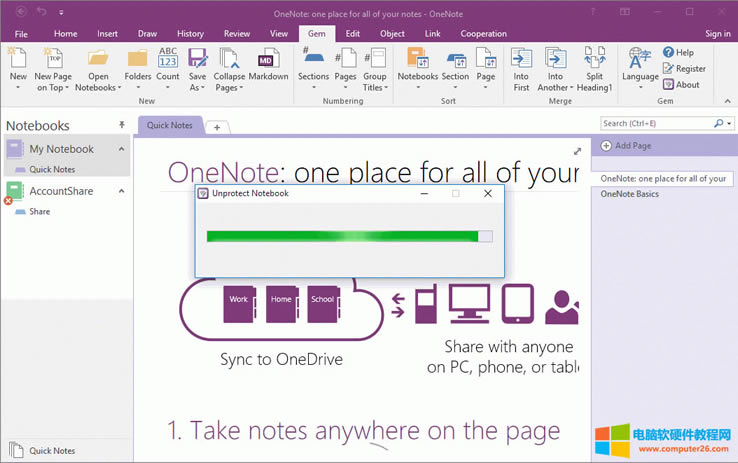Expand the page to full view

[x=577, y=151]
